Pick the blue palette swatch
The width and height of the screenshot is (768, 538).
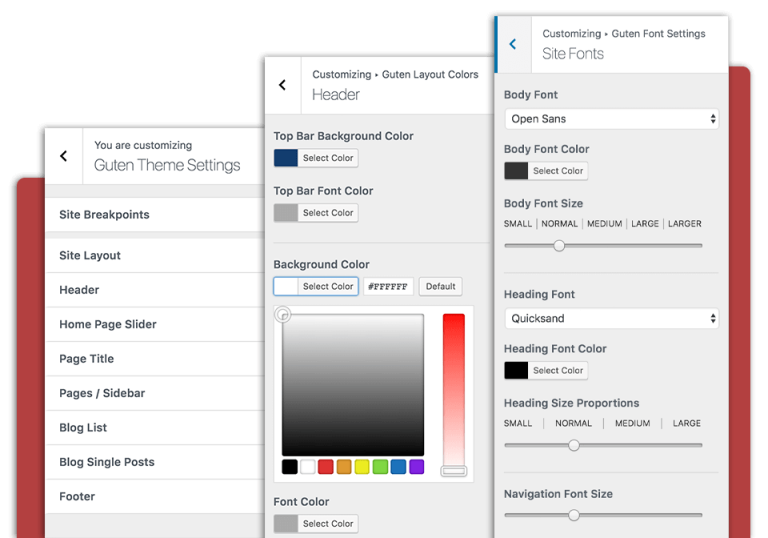pos(398,466)
